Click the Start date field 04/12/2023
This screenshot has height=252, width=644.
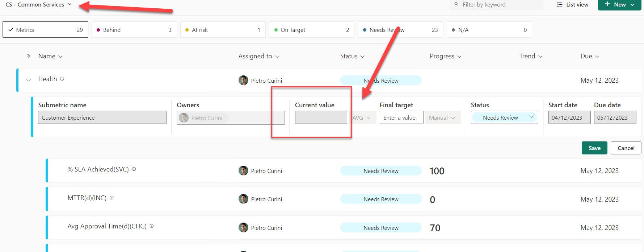pos(569,117)
